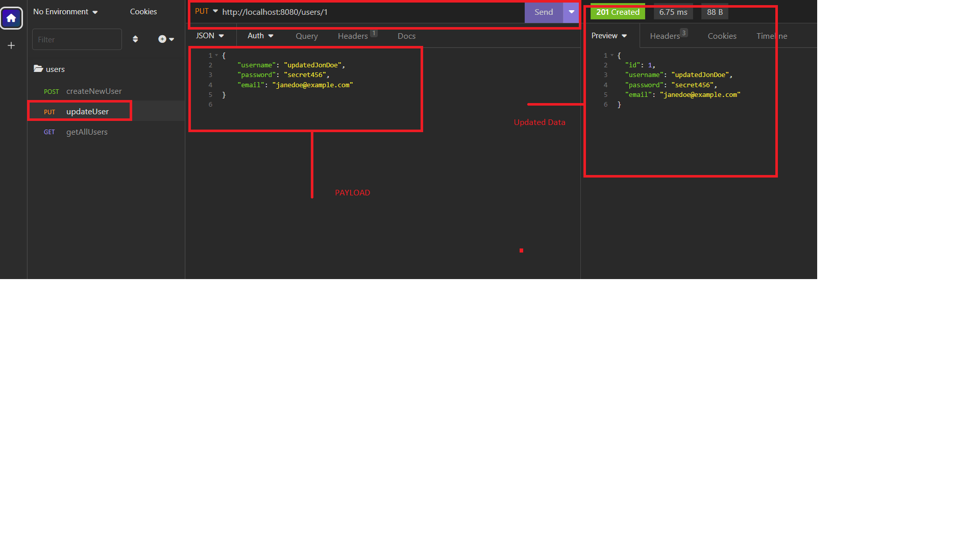Click the Insomnia home icon
980x551 pixels.
click(11, 18)
